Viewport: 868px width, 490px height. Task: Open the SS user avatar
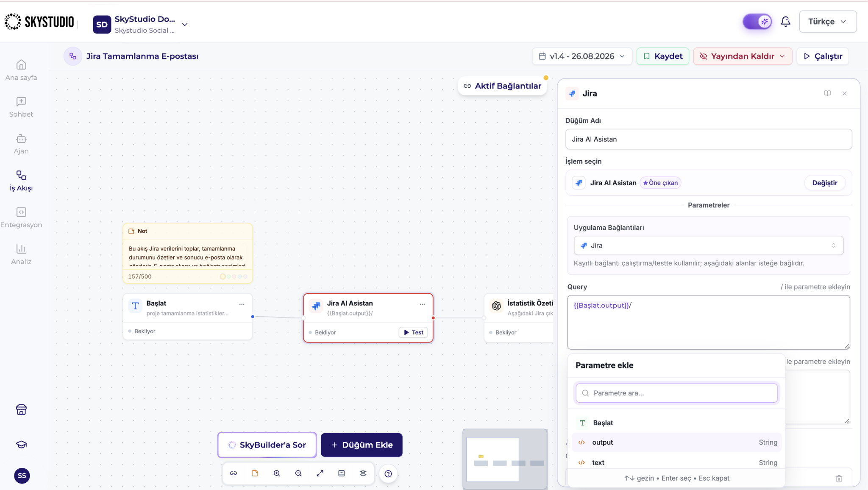tap(22, 476)
